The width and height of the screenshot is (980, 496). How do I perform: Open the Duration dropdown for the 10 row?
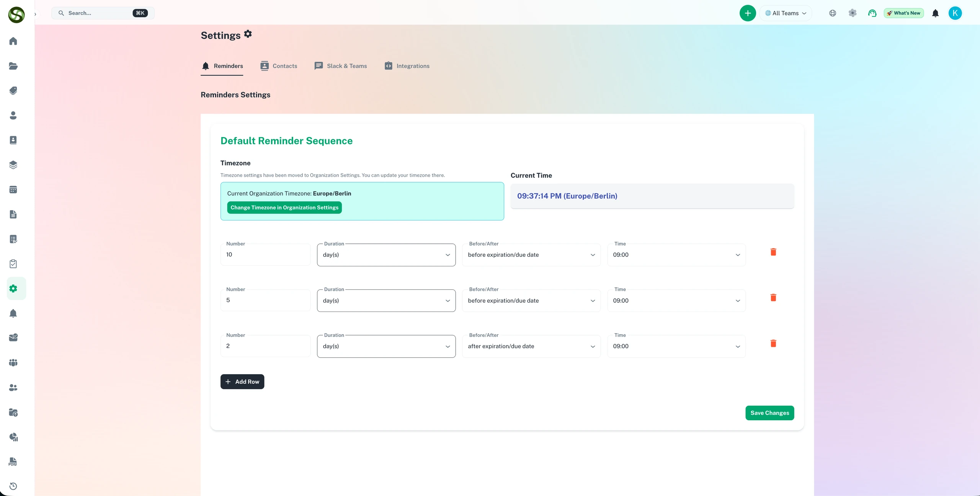(x=386, y=255)
